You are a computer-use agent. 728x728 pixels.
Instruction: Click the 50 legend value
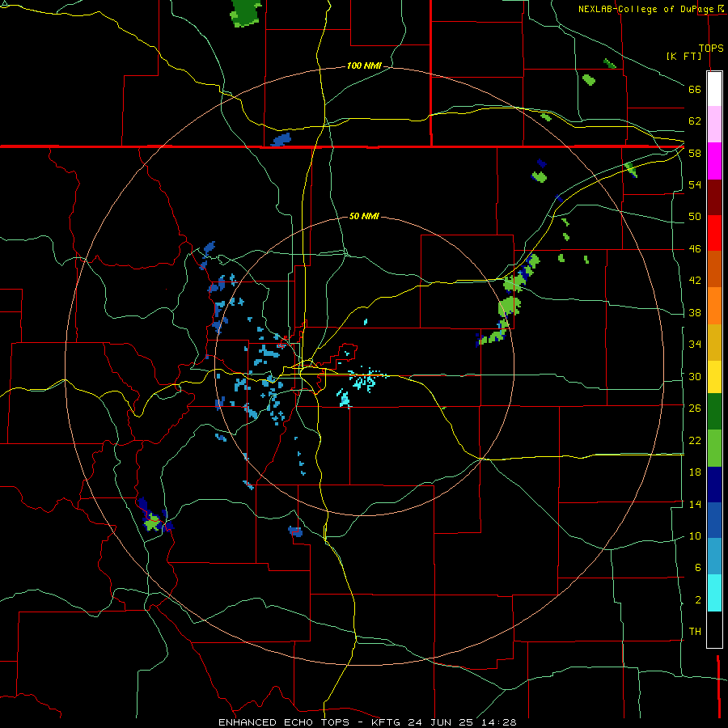pos(695,217)
